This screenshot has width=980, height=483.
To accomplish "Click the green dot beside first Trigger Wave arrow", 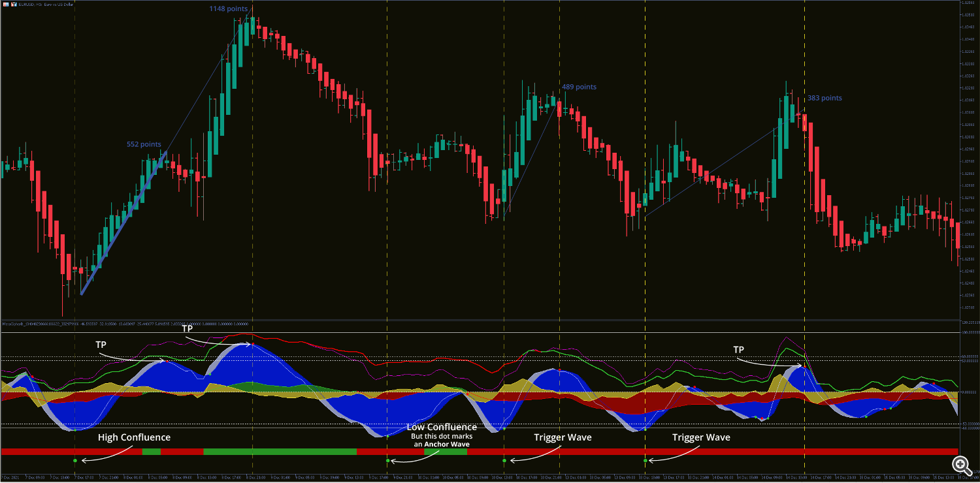I will coord(504,461).
